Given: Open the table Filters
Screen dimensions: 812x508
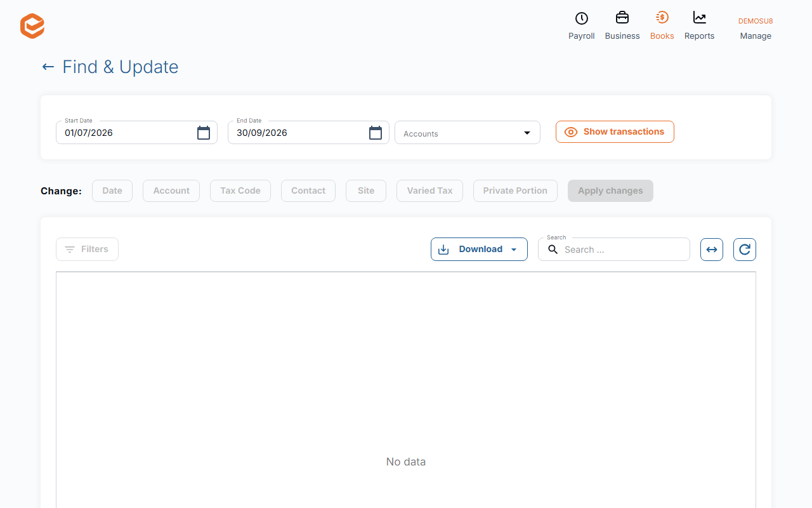Looking at the screenshot, I should [x=87, y=250].
